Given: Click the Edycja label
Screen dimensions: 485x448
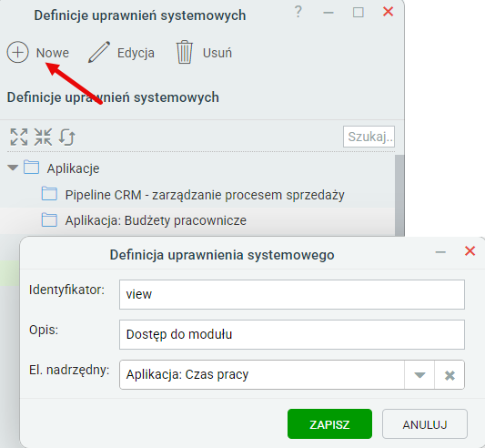Looking at the screenshot, I should 136,53.
